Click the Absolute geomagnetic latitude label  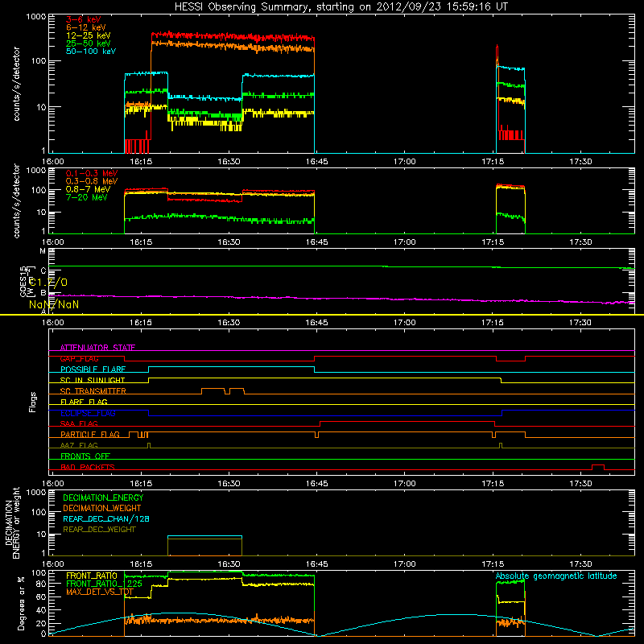coord(556,576)
